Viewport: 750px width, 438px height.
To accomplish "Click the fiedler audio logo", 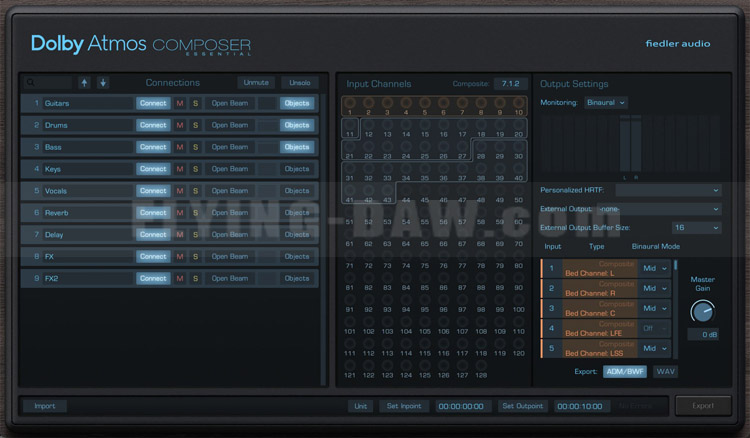I will pyautogui.click(x=678, y=44).
